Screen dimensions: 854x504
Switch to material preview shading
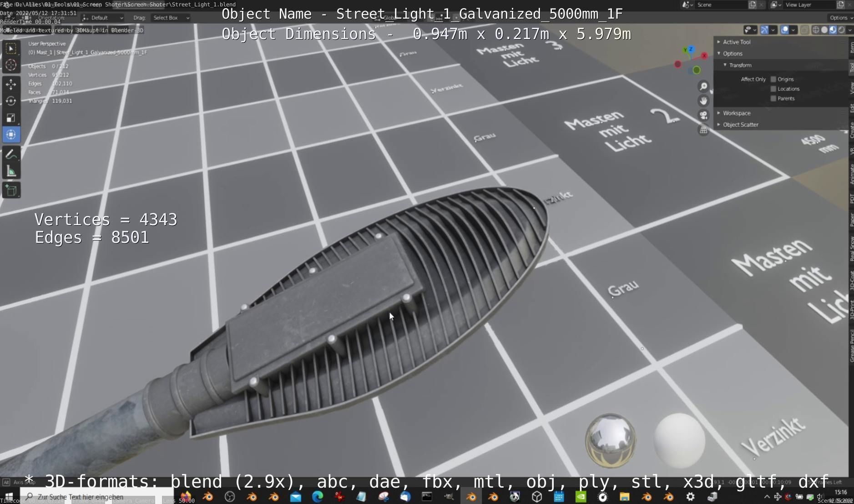pyautogui.click(x=833, y=30)
